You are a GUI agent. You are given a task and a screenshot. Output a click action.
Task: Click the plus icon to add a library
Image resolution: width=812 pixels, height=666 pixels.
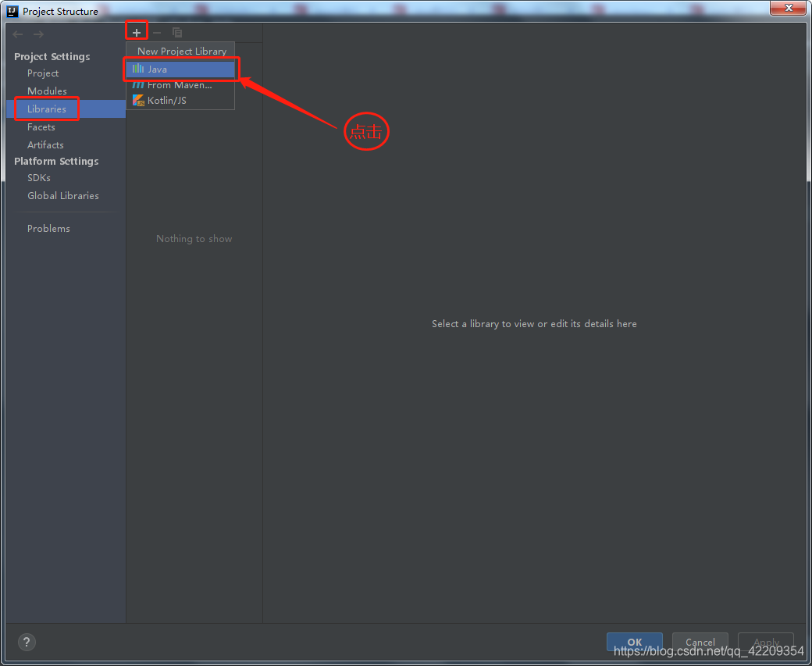[136, 33]
